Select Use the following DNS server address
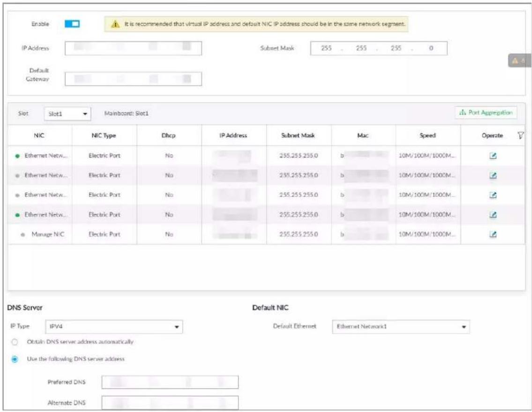Viewport: 532px width, 412px height. (x=15, y=359)
